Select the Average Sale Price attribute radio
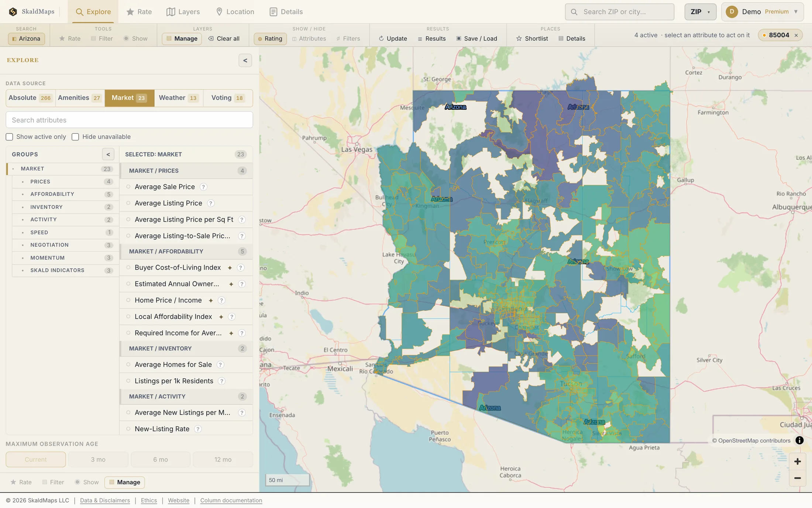 point(128,187)
